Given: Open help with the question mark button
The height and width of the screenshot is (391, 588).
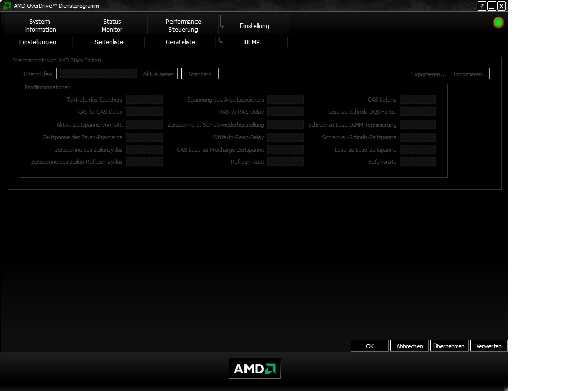Looking at the screenshot, I should (x=482, y=6).
